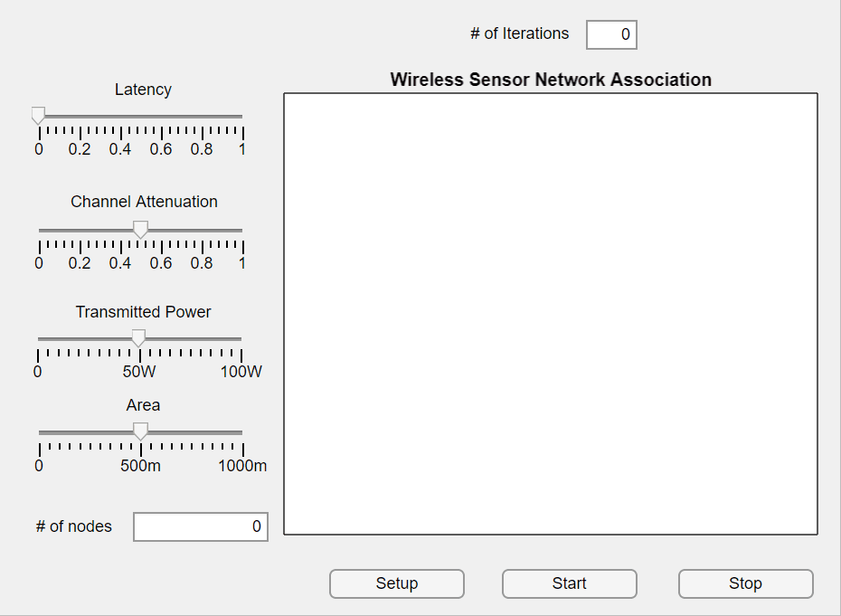Hit the Stop button
Image resolution: width=841 pixels, height=616 pixels.
(x=745, y=583)
